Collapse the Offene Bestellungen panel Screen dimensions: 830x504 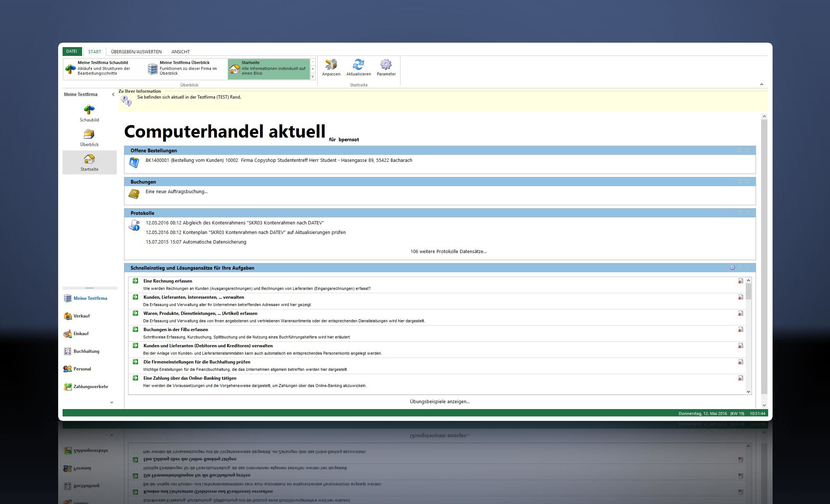pyautogui.click(x=739, y=150)
